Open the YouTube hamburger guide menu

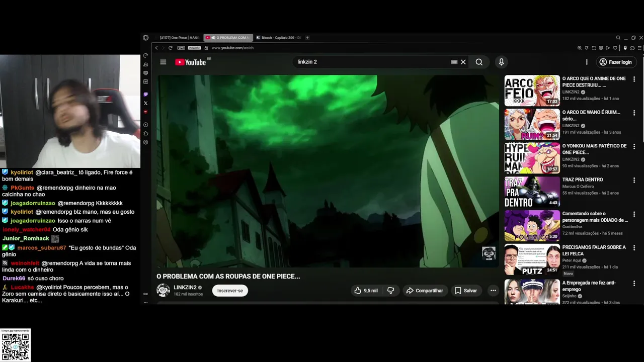click(163, 62)
